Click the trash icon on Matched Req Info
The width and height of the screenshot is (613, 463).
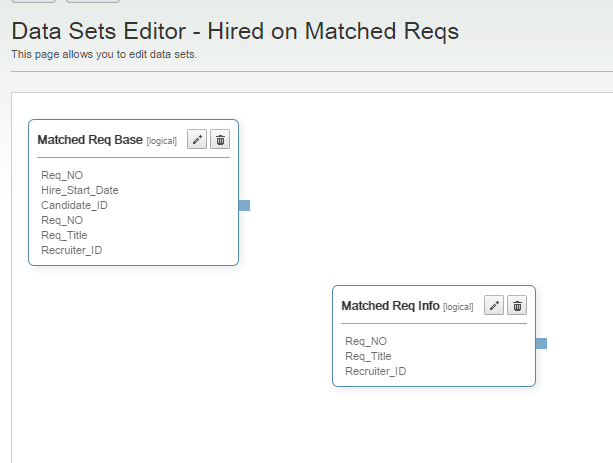tap(516, 306)
